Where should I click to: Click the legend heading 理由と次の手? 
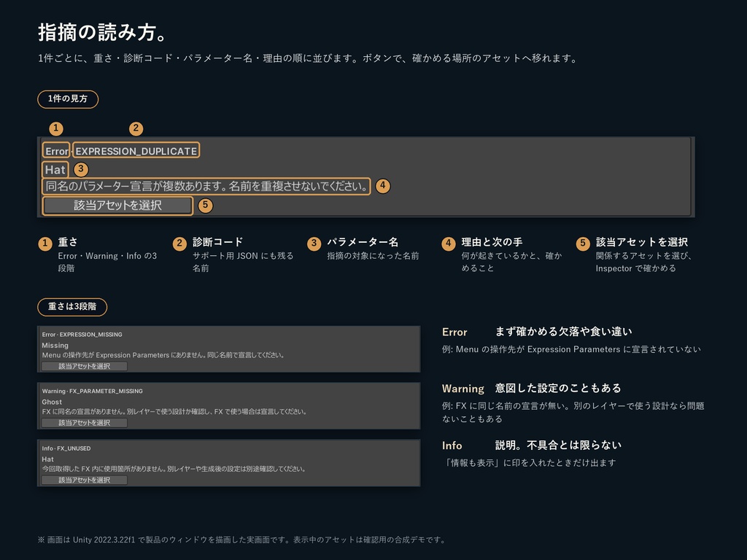[492, 242]
